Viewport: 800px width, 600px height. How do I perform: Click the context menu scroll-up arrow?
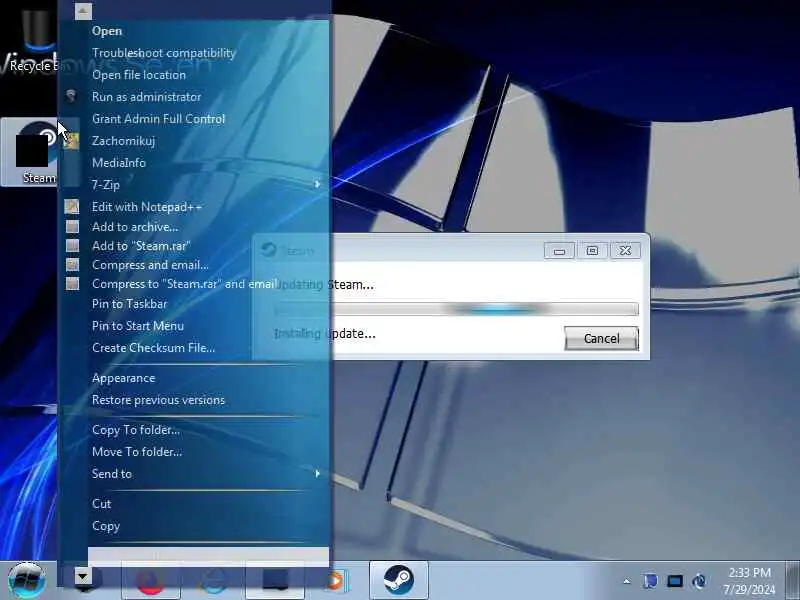[83, 11]
